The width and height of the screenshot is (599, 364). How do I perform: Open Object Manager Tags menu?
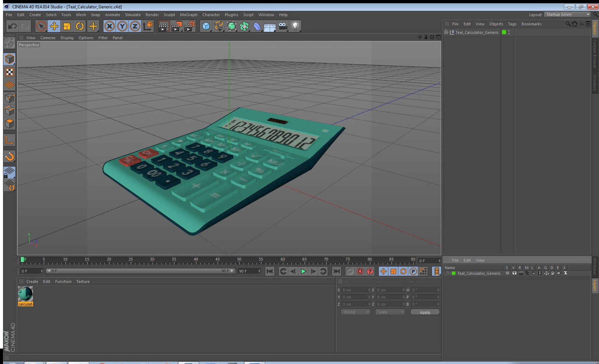[x=512, y=24]
